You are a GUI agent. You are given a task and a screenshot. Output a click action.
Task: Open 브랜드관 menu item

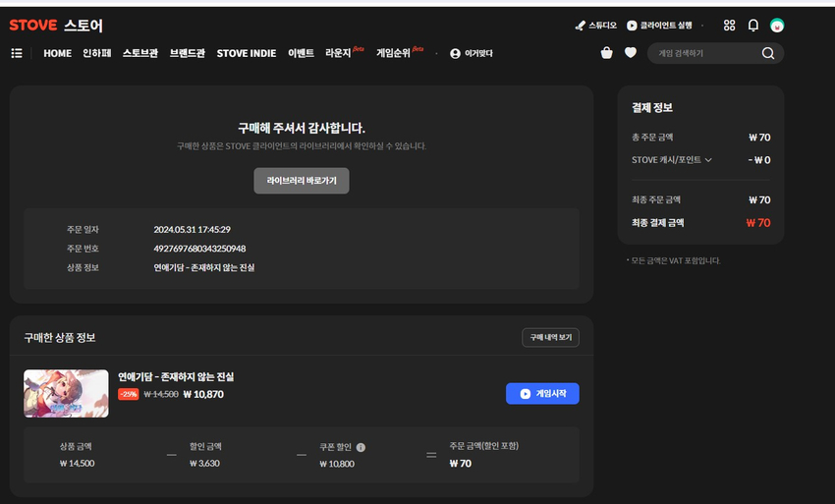click(x=187, y=53)
